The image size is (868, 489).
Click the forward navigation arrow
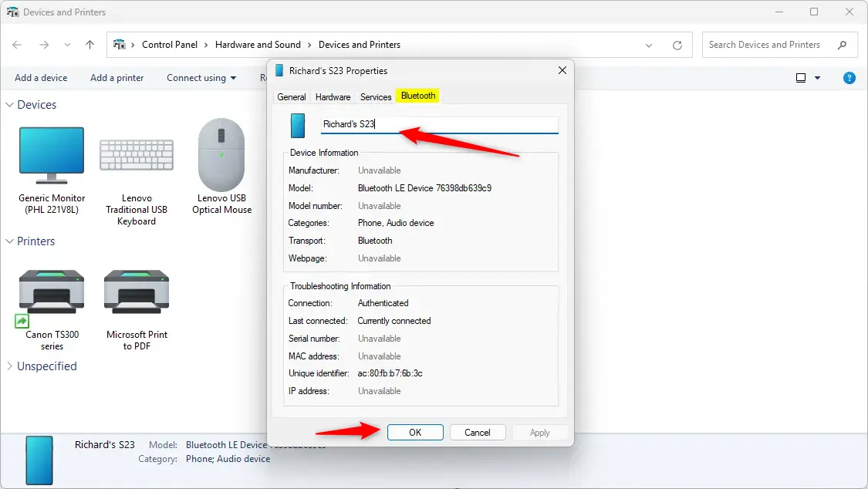click(44, 45)
